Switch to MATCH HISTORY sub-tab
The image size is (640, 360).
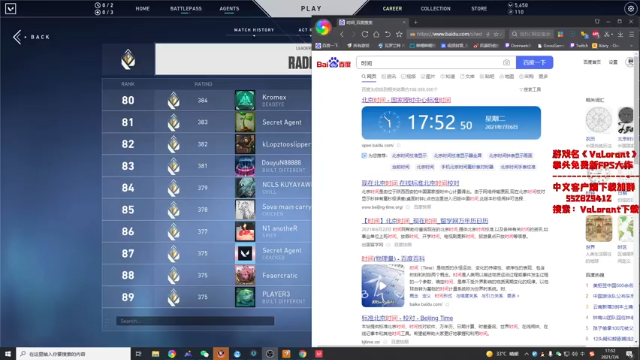pos(254,30)
